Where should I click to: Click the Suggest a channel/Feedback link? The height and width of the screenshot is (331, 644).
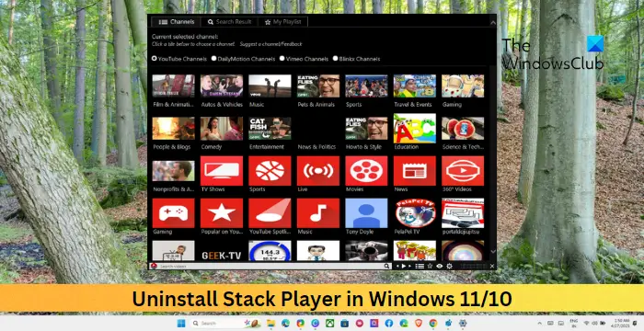click(x=270, y=44)
